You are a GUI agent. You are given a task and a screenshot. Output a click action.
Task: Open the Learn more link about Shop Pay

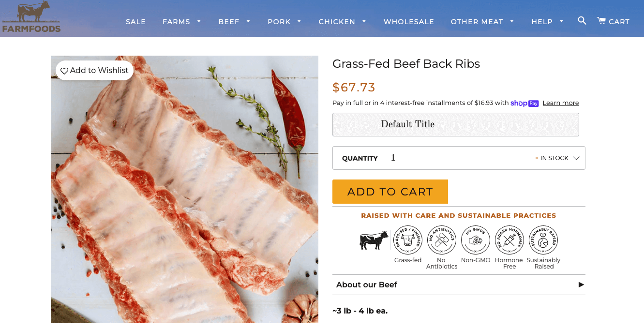(x=560, y=103)
